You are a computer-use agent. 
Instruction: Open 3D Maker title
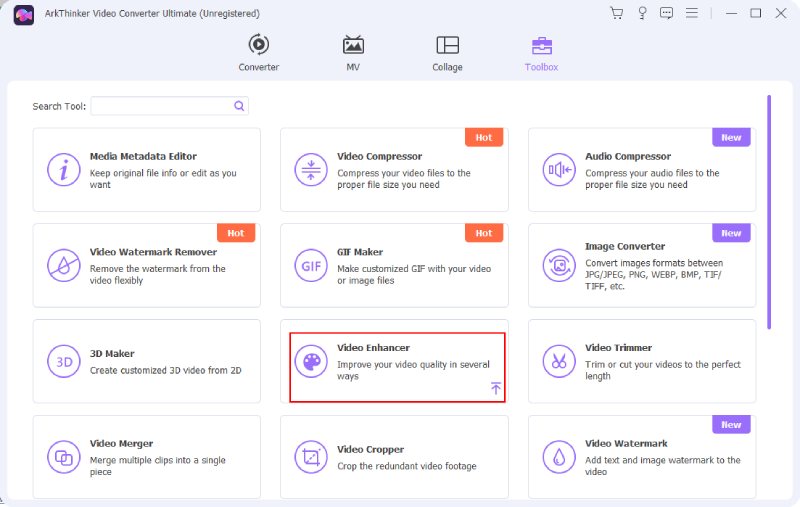click(112, 353)
